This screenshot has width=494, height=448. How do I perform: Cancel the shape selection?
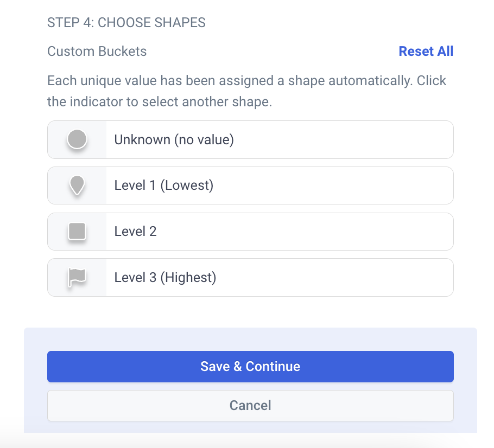click(x=250, y=406)
